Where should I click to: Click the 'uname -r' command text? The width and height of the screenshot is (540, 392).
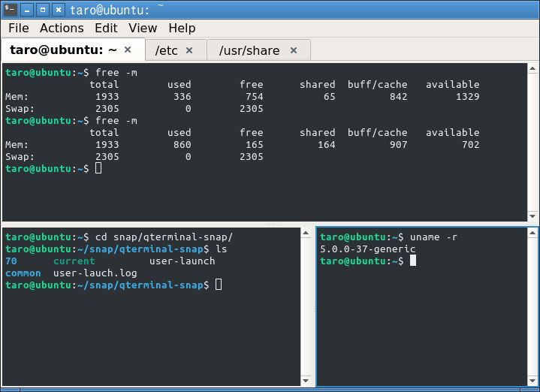(433, 237)
